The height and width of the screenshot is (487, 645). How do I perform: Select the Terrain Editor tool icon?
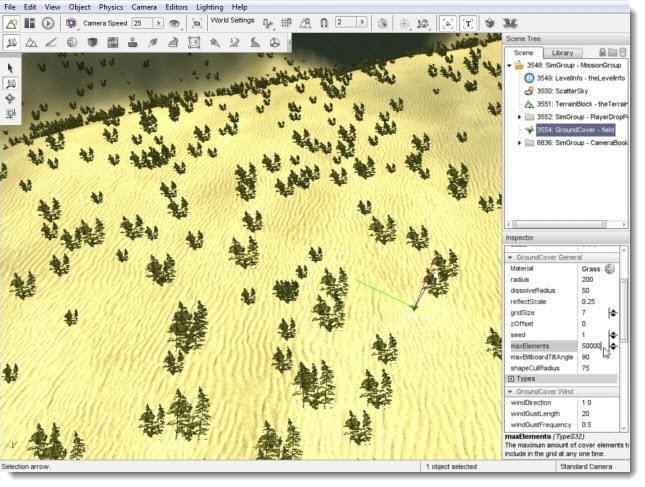pos(32,42)
